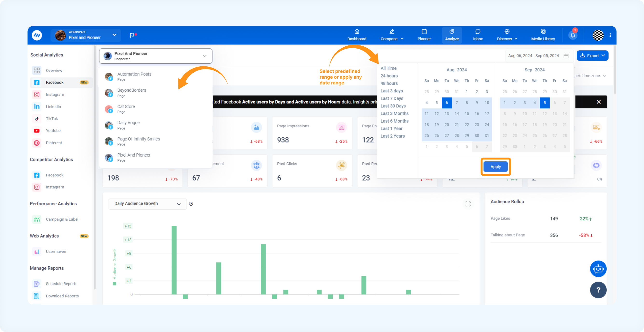The height and width of the screenshot is (332, 644).
Task: Click the help question mark button
Action: click(598, 290)
